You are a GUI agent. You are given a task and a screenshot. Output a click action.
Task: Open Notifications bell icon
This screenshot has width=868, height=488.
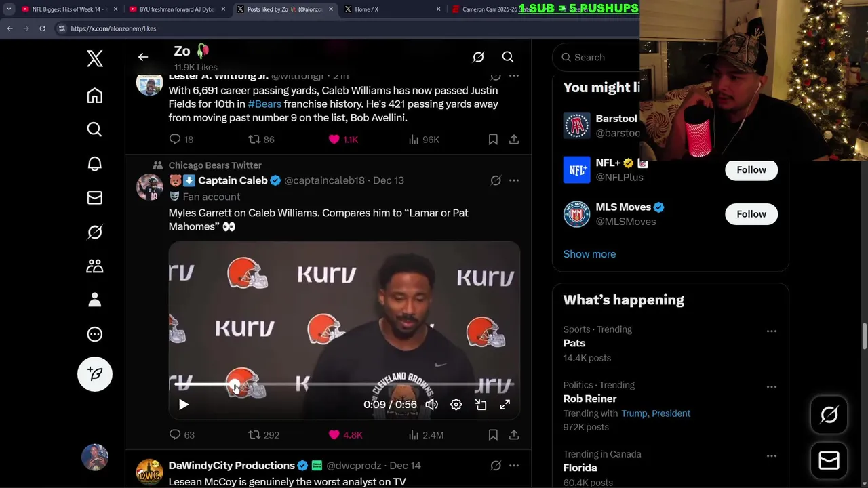coord(95,163)
